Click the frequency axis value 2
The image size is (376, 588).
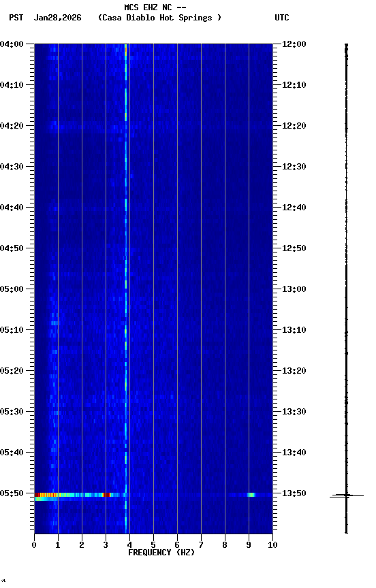pyautogui.click(x=82, y=545)
